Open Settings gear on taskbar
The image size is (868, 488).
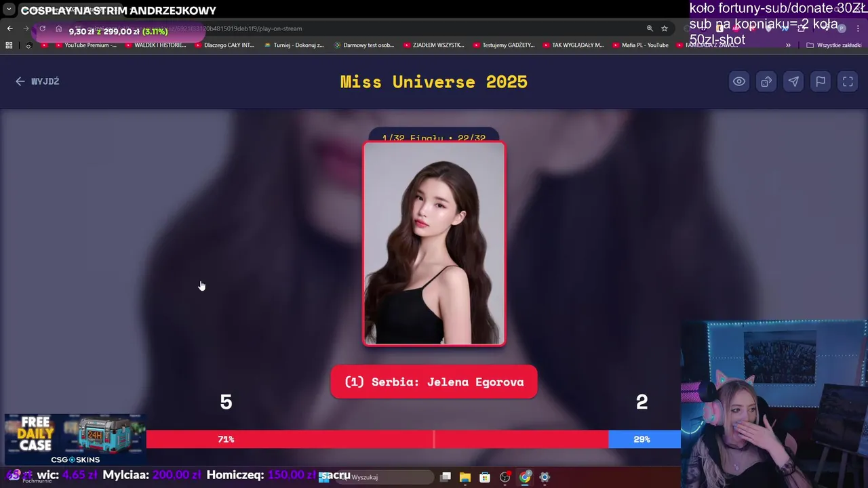tap(545, 477)
